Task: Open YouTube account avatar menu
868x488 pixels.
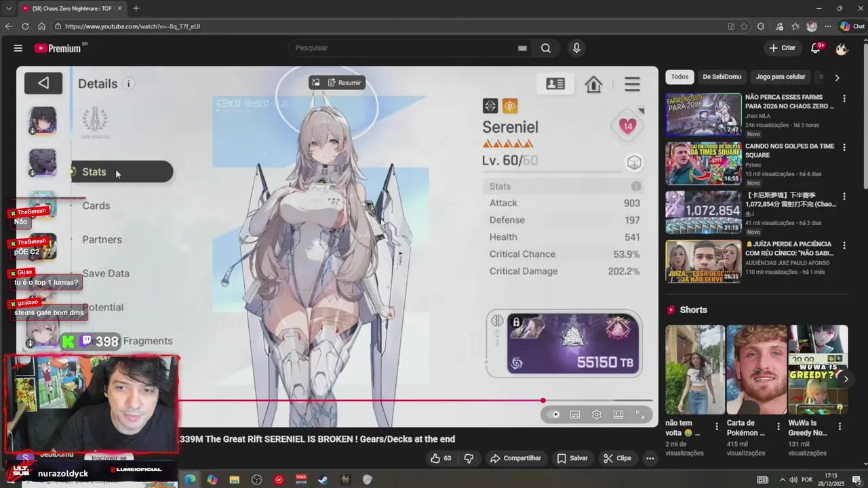Action: pos(842,48)
